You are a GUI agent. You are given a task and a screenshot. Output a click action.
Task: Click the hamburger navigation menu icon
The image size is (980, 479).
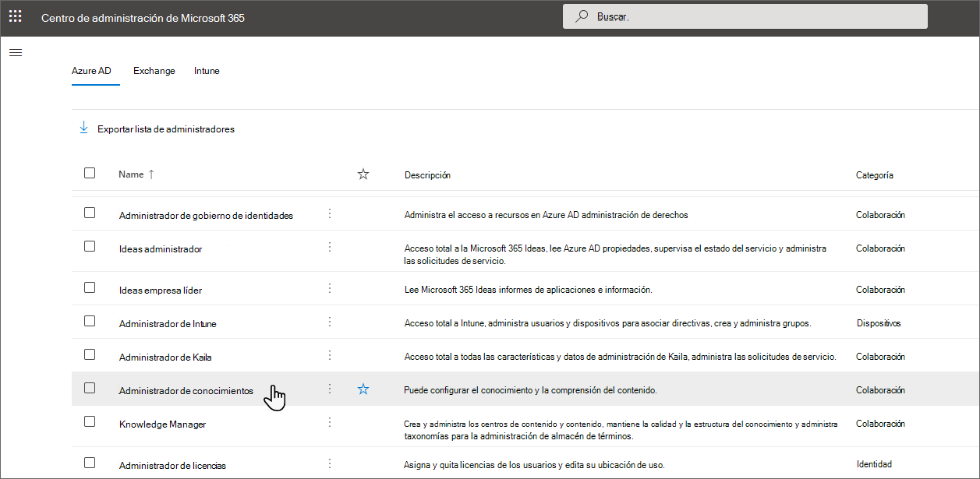(x=16, y=52)
